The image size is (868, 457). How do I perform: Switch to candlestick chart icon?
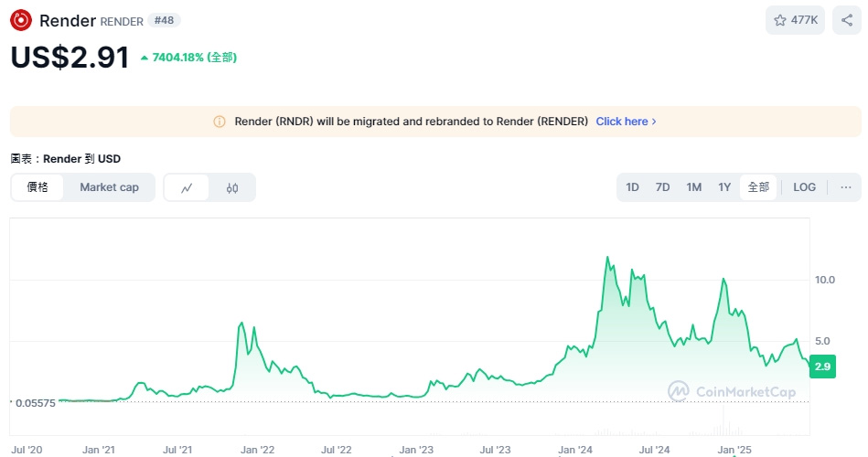click(x=232, y=187)
